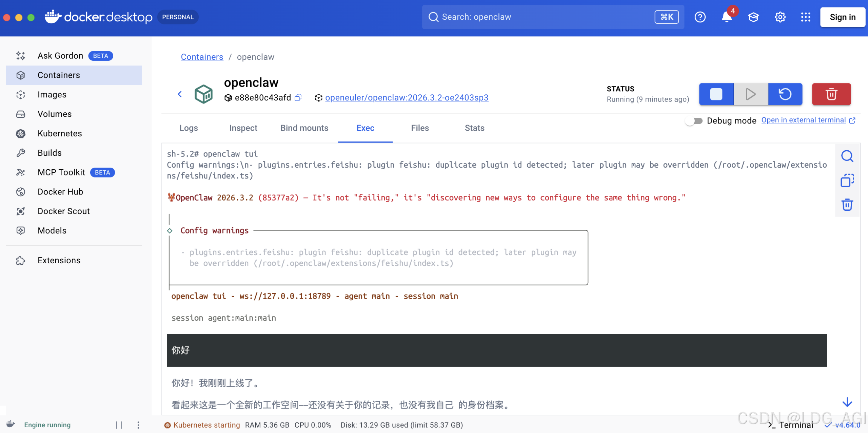Copy the container ID e88e80c43afd
Viewport: 868px width, 433px height.
point(298,98)
